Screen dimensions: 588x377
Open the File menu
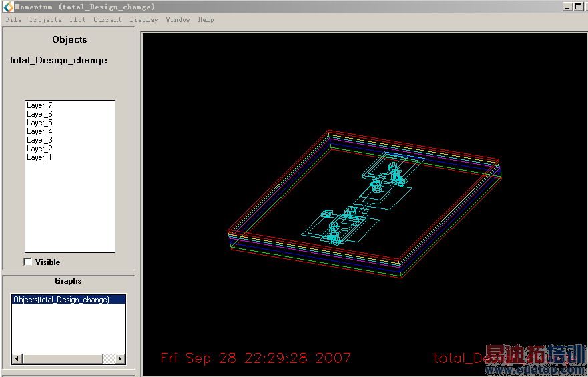tap(13, 19)
